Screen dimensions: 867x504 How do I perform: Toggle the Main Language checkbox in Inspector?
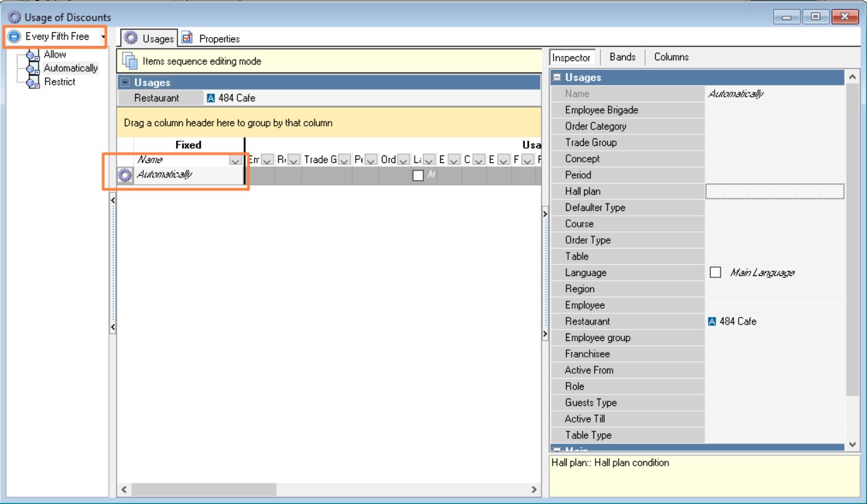pyautogui.click(x=716, y=273)
